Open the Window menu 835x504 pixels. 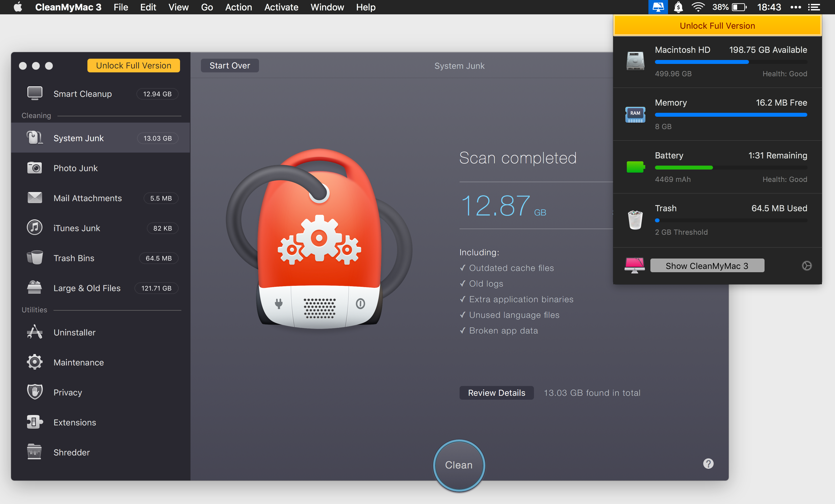[327, 7]
